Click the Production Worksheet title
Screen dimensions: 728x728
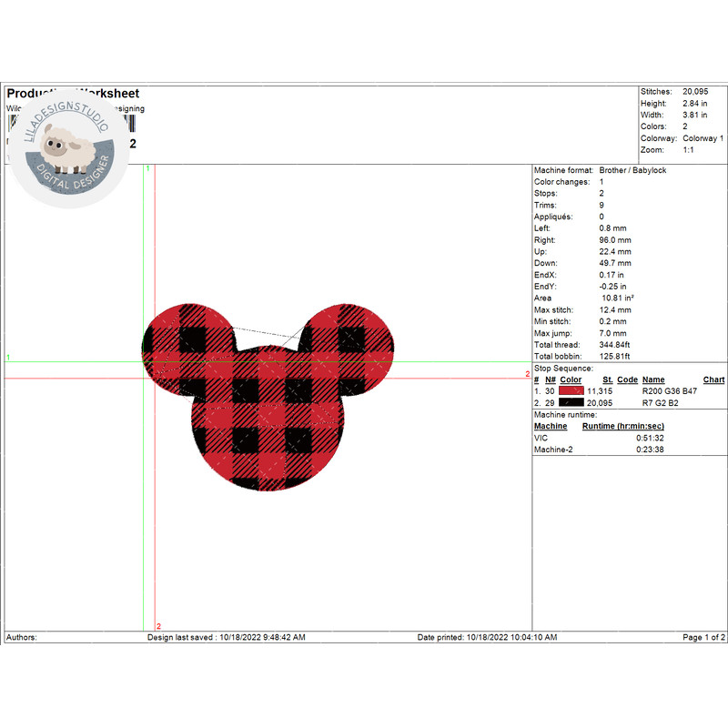pos(73,94)
